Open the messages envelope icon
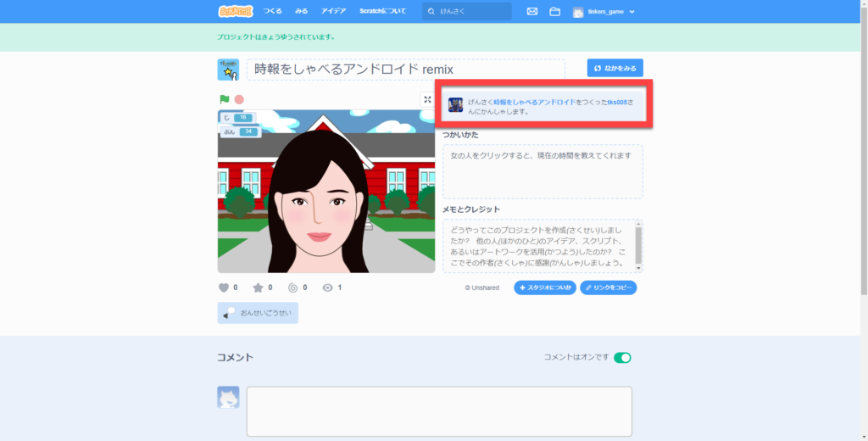This screenshot has height=441, width=868. 532,12
